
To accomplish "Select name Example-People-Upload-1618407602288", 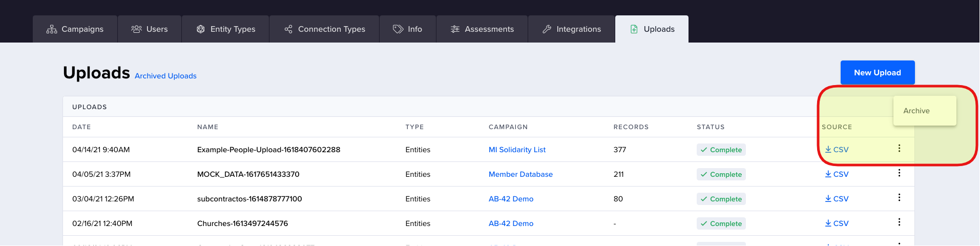I will pos(268,150).
